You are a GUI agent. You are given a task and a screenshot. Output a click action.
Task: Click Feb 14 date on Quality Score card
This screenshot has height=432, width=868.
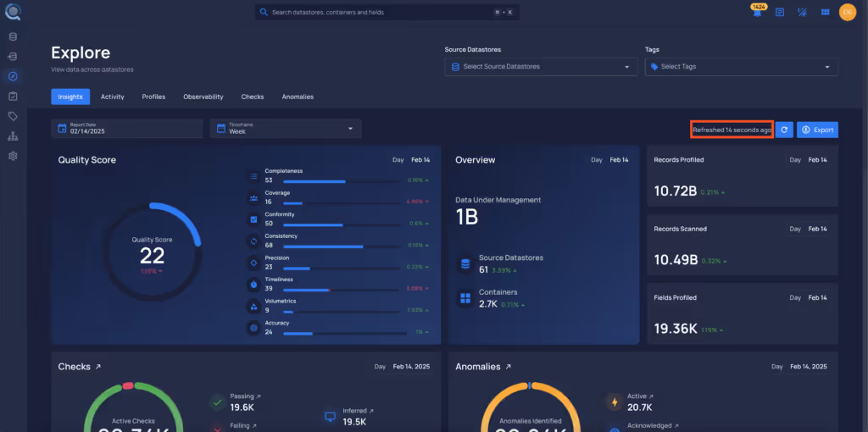(x=420, y=160)
